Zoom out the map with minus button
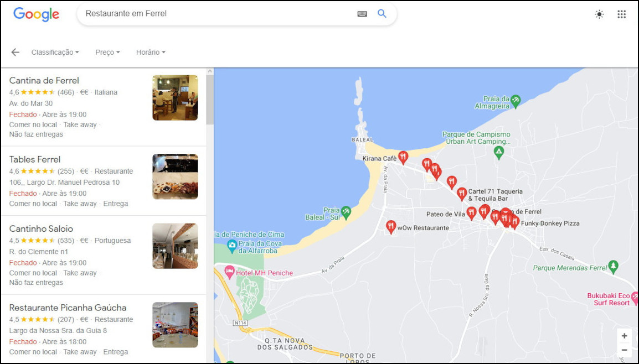The height and width of the screenshot is (364, 639). pyautogui.click(x=625, y=350)
